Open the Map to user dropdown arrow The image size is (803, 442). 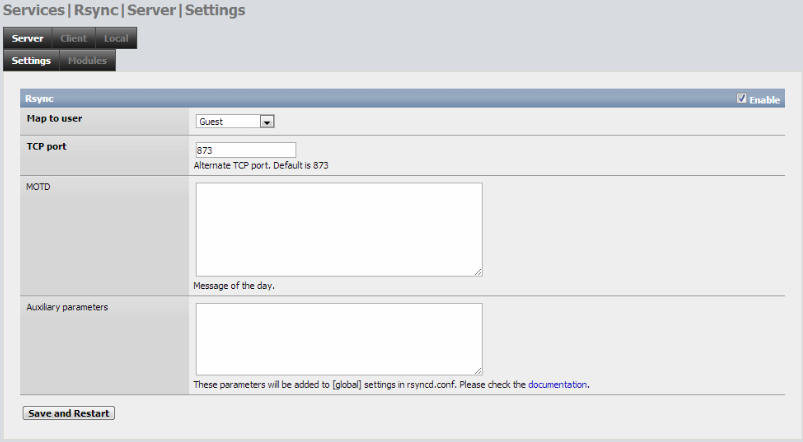[x=267, y=122]
